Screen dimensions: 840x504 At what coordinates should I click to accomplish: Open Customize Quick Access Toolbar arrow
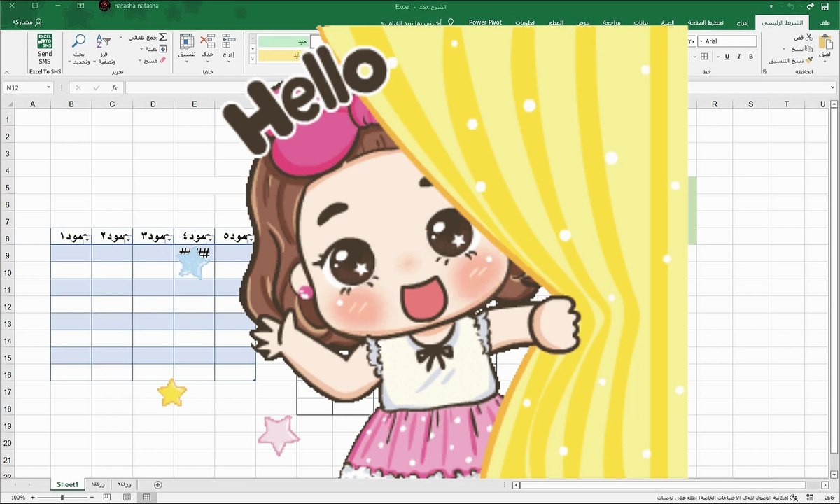tap(771, 6)
